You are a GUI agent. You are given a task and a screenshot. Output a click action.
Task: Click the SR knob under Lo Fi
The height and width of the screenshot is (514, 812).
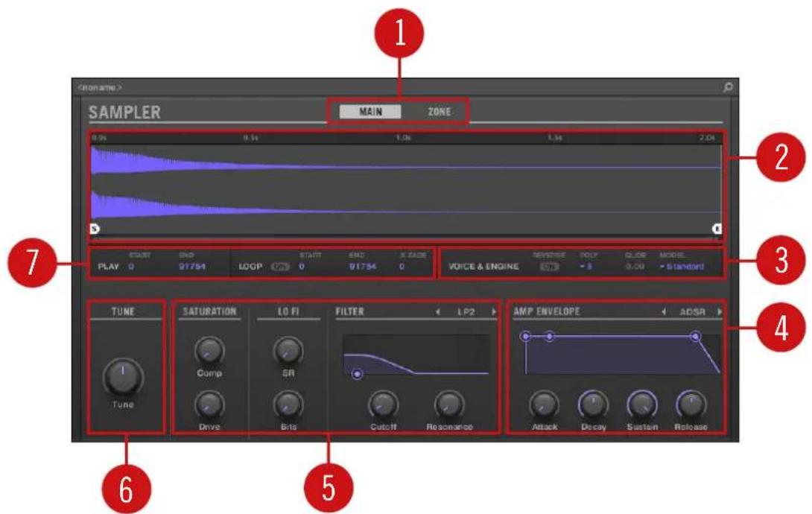[288, 351]
